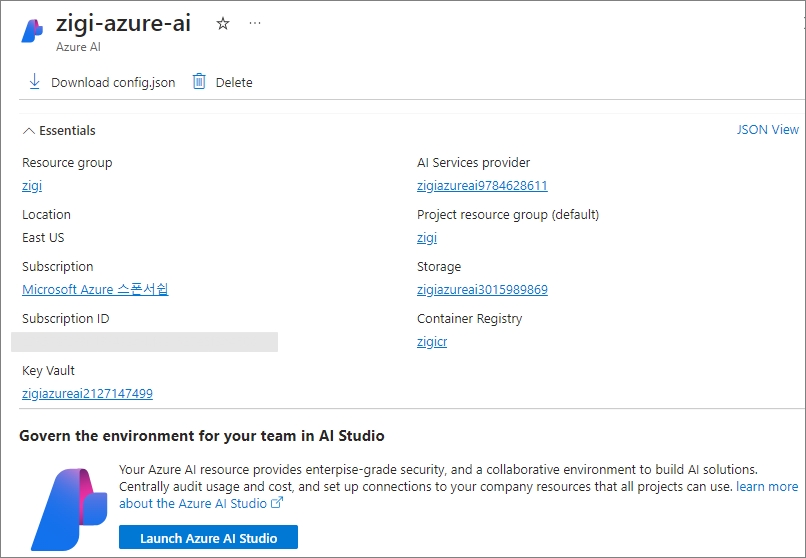
Task: Click the Essentials heading label
Action: (67, 131)
